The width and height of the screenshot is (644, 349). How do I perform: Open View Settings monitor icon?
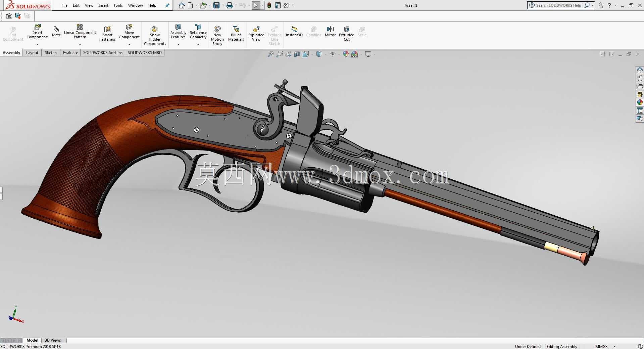368,54
